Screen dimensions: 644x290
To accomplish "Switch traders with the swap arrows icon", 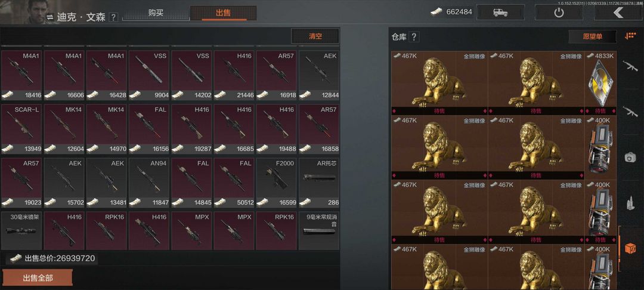I will point(49,17).
